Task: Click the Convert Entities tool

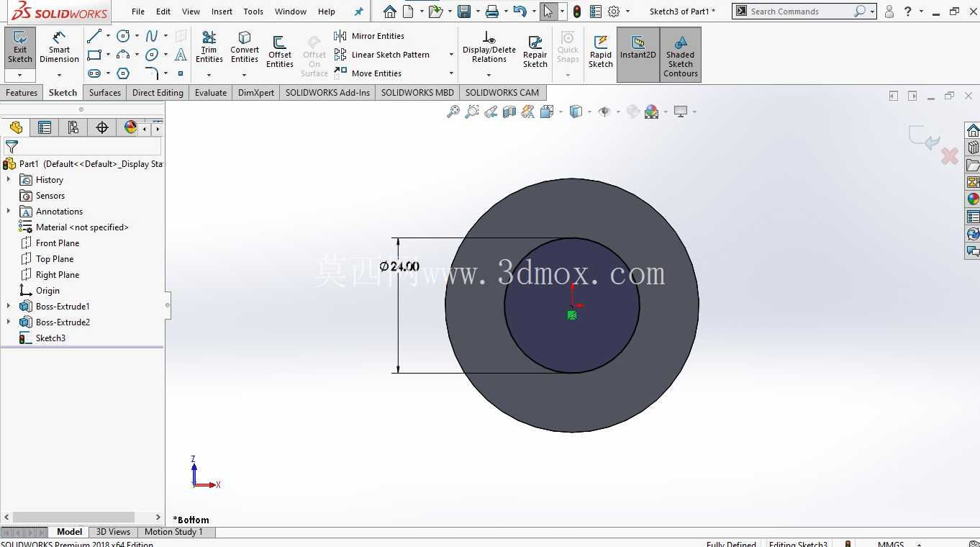Action: pos(245,48)
